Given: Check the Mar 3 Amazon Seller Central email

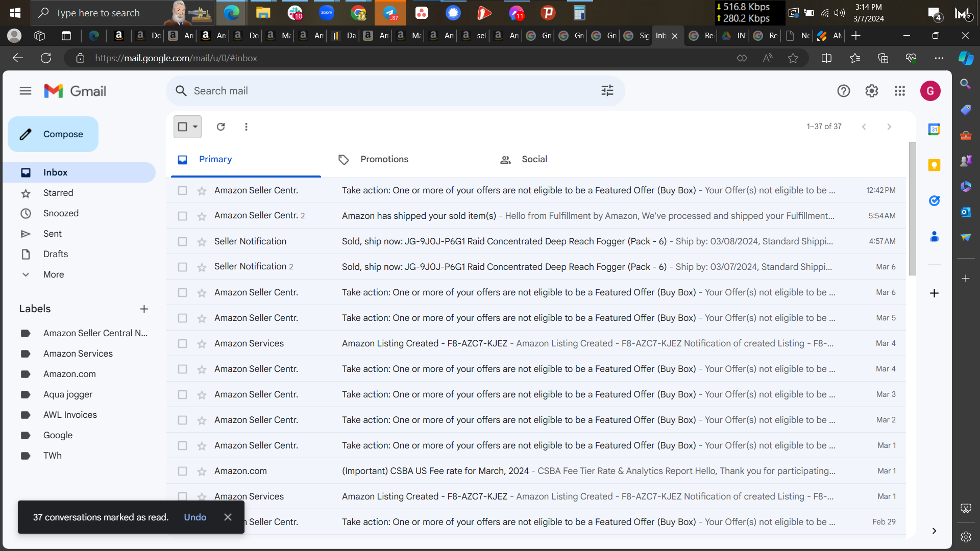Looking at the screenshot, I should [x=182, y=394].
